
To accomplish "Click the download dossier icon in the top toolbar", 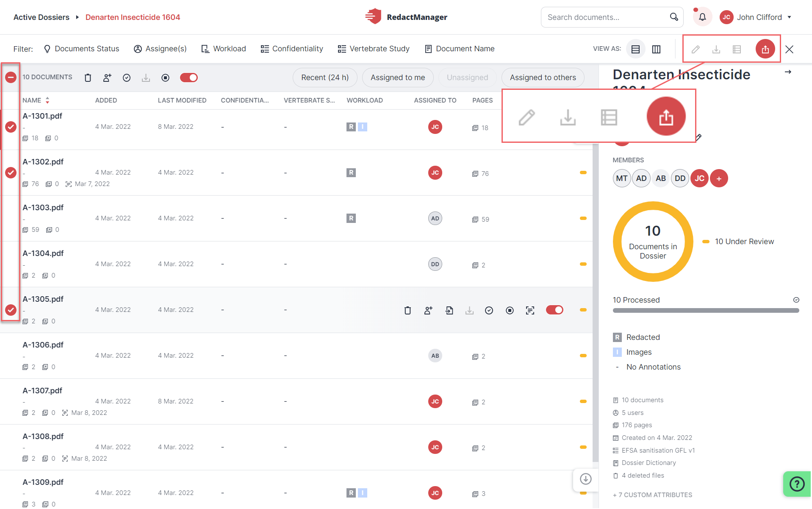I will 716,50.
